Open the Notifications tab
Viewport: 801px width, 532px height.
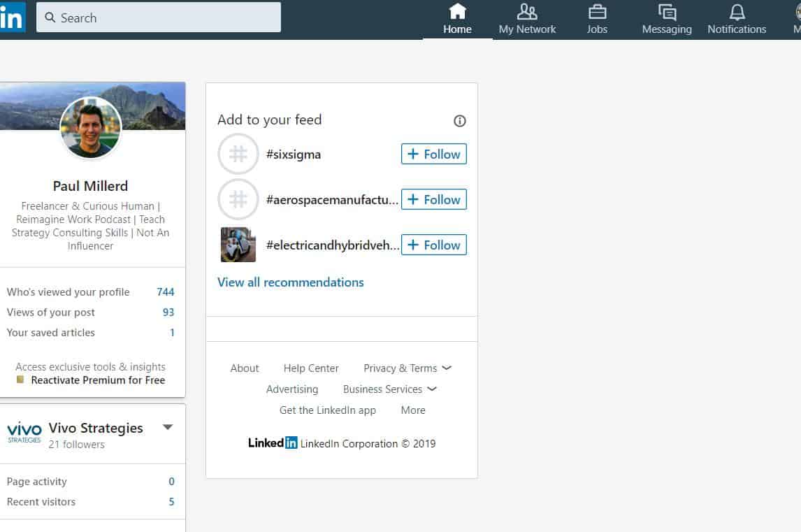pyautogui.click(x=737, y=20)
